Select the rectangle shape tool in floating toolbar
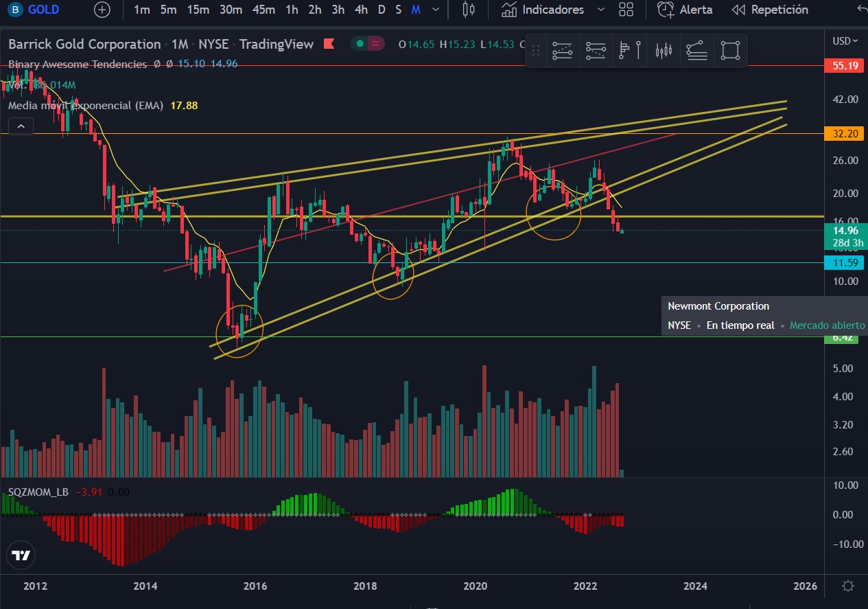Viewport: 868px width, 609px height. [731, 50]
